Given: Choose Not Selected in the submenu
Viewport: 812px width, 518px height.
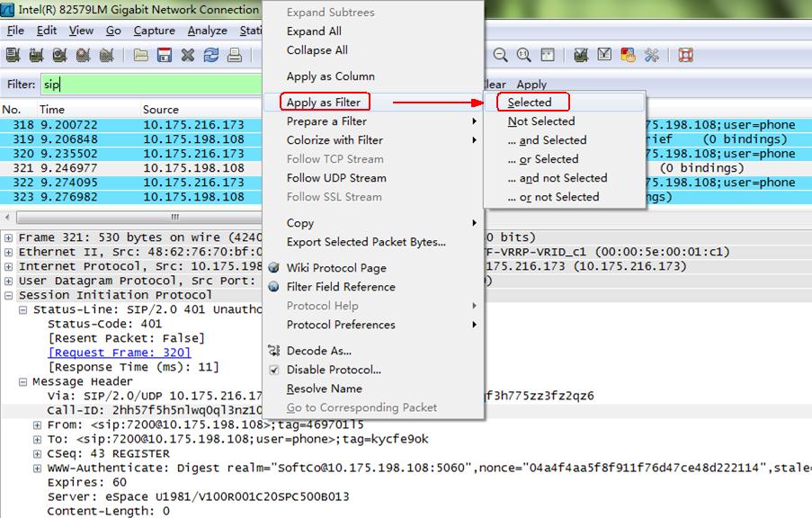Looking at the screenshot, I should (565, 121).
